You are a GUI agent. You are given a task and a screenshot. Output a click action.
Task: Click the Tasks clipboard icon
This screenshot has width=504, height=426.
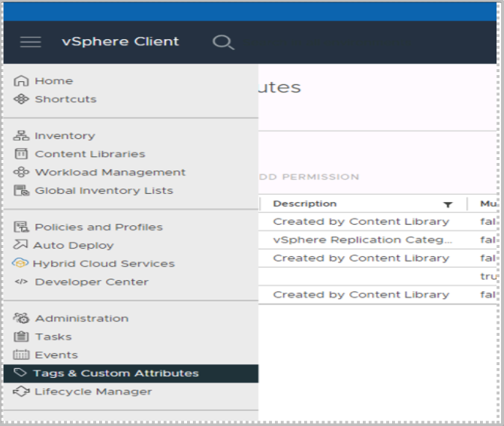tap(21, 337)
